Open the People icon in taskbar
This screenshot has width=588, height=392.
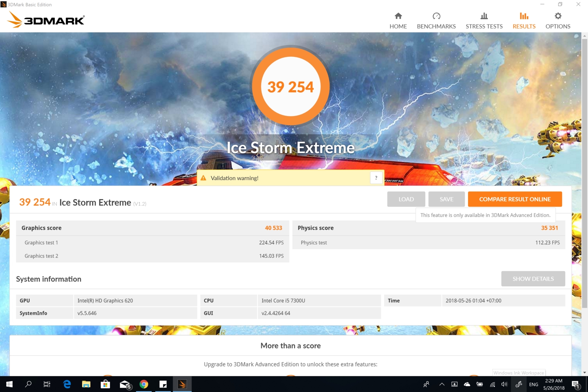click(426, 384)
